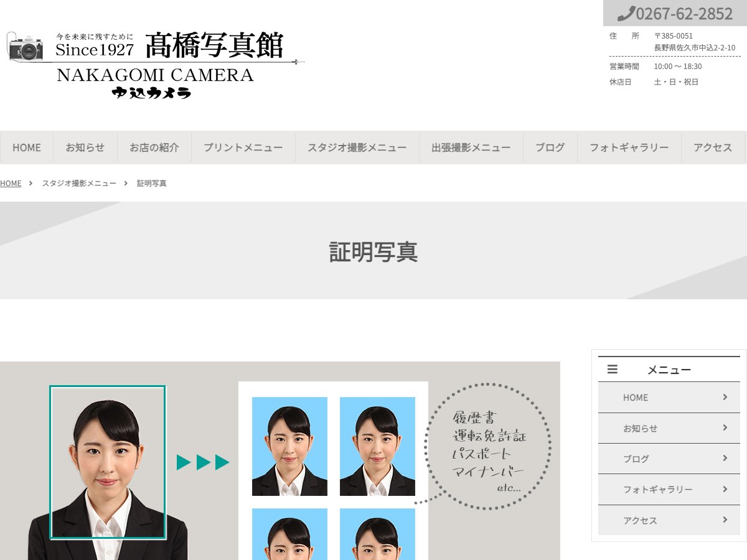The width and height of the screenshot is (747, 560).
Task: Click the address 長野県佐久市中込2-2-10
Action: (x=694, y=47)
